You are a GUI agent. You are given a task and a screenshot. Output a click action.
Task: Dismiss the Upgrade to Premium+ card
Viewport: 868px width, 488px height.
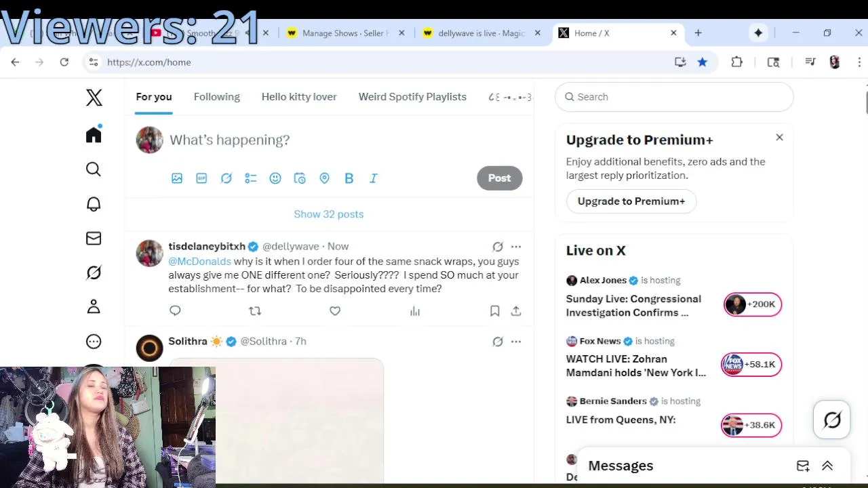779,138
